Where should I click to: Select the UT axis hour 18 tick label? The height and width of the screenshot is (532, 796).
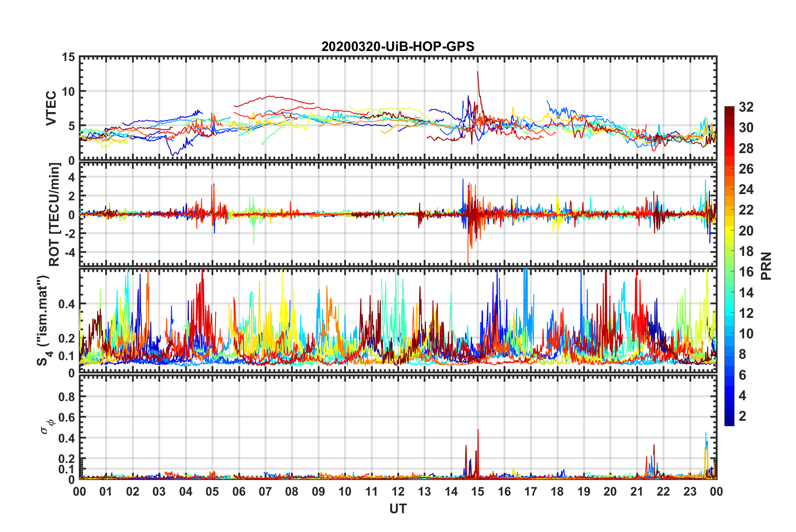pyautogui.click(x=557, y=491)
